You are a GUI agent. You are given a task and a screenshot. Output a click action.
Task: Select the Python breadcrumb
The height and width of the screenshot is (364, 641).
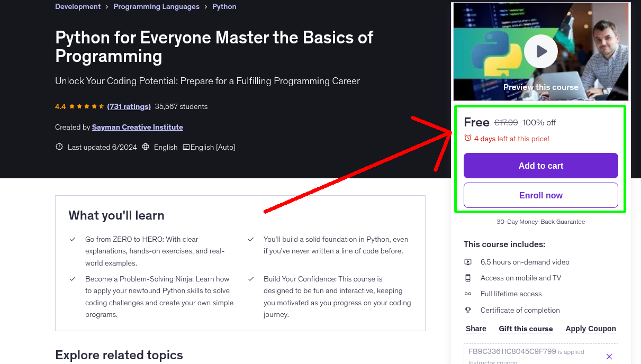pyautogui.click(x=224, y=6)
